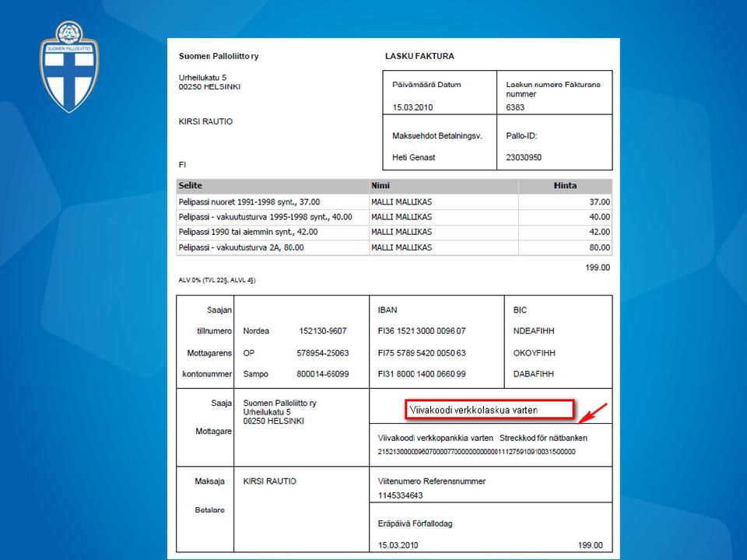
Task: Click 'Viitenumero Referensnummer' label
Action: [x=432, y=481]
